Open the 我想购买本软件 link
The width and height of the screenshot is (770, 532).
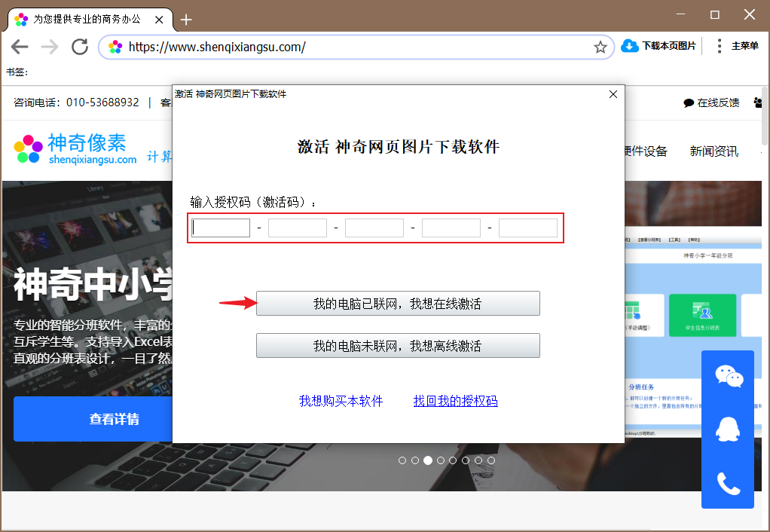pyautogui.click(x=341, y=401)
